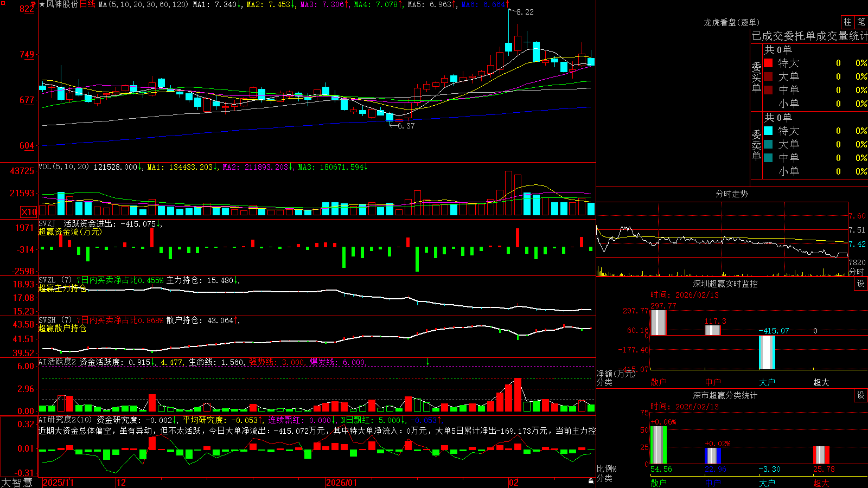Click the star icon before 风神股份
The width and height of the screenshot is (868, 488).
(x=42, y=4)
